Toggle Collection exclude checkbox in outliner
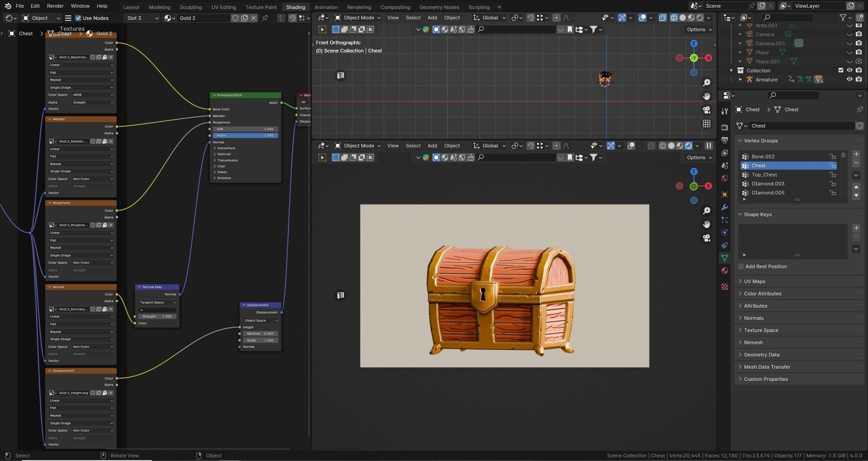This screenshot has height=461, width=868. 841,71
